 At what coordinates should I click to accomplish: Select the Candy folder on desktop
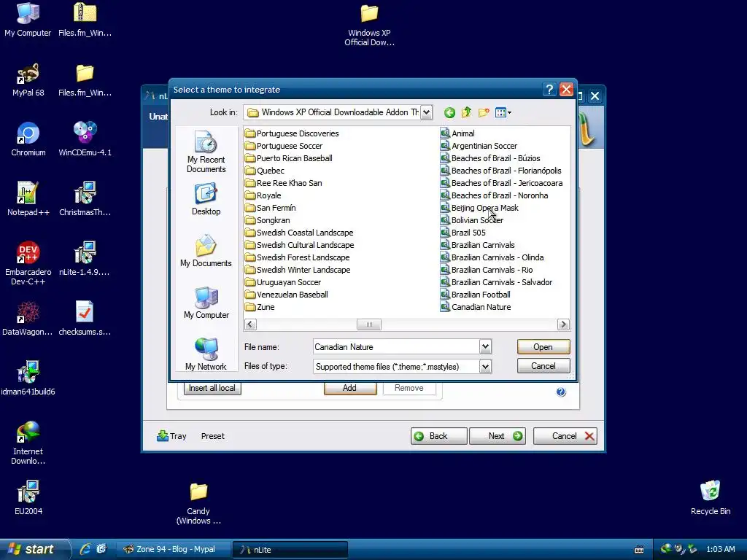click(198, 503)
